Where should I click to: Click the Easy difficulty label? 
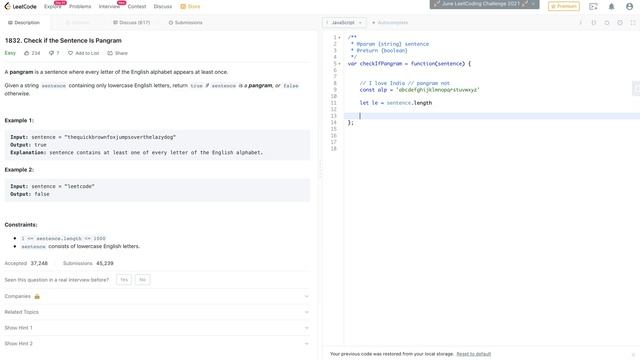pyautogui.click(x=10, y=53)
